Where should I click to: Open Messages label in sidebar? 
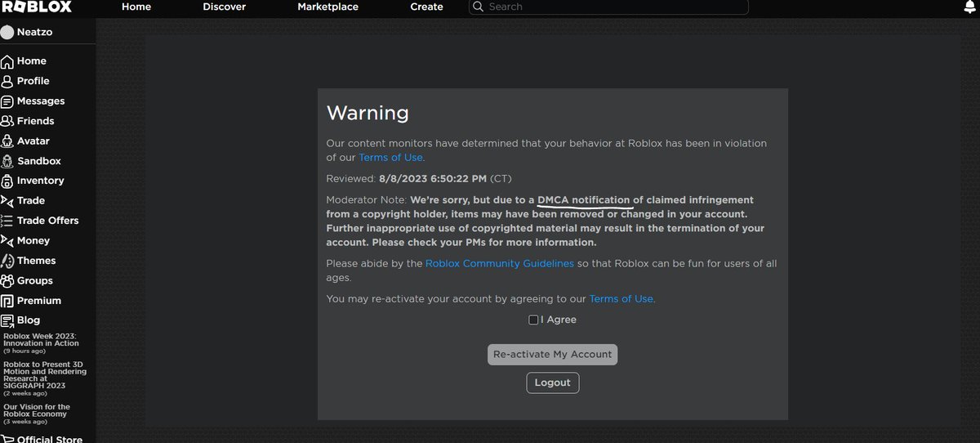pos(41,101)
